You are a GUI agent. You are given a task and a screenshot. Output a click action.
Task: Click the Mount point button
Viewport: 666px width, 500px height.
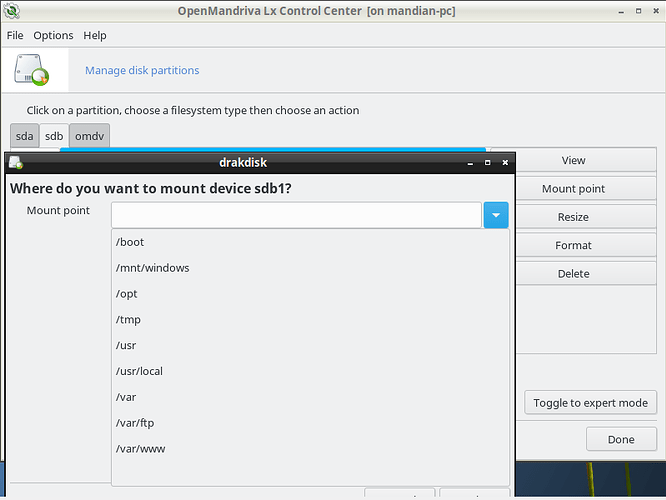pos(573,189)
